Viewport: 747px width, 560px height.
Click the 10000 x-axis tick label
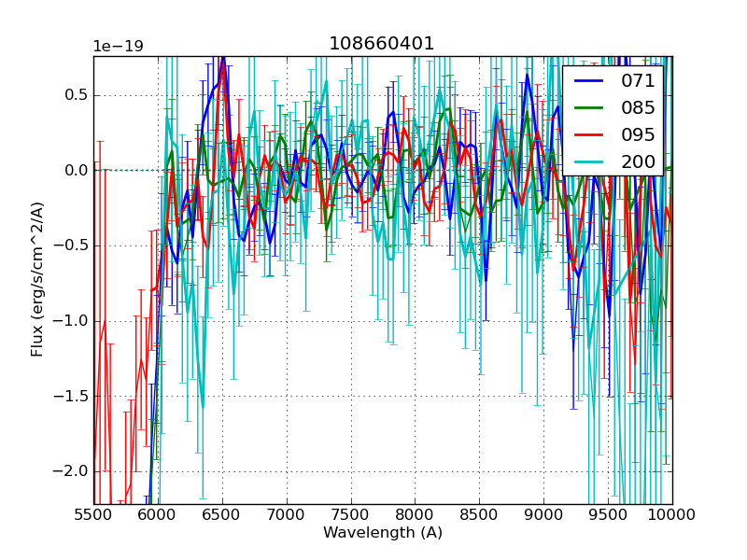672,514
